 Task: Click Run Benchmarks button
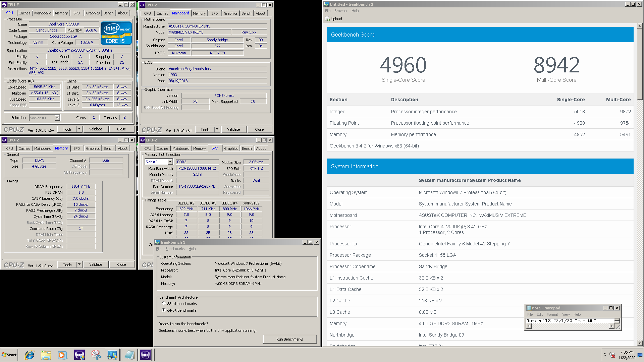[290, 339]
